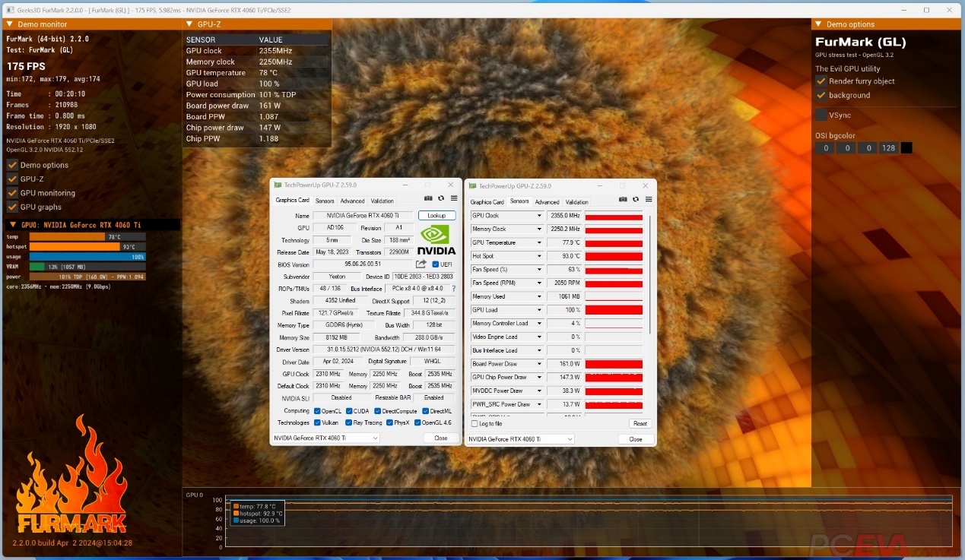The image size is (965, 560).
Task: Toggle the Ray Tracing checkbox
Action: click(348, 422)
